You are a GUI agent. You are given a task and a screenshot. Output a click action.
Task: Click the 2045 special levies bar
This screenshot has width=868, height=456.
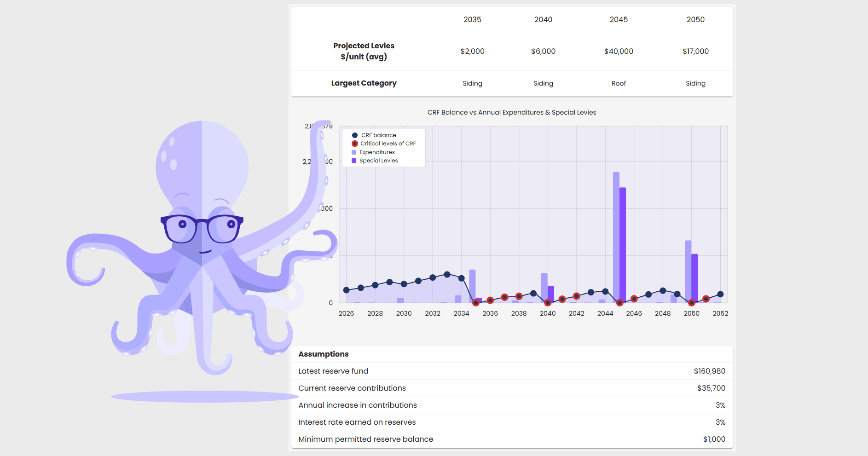623,245
